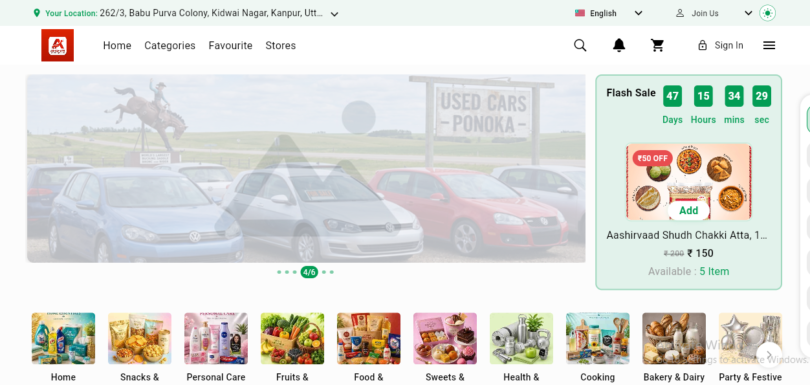Image resolution: width=810 pixels, height=385 pixels.
Task: Go to Home in navigation bar
Action: (117, 45)
